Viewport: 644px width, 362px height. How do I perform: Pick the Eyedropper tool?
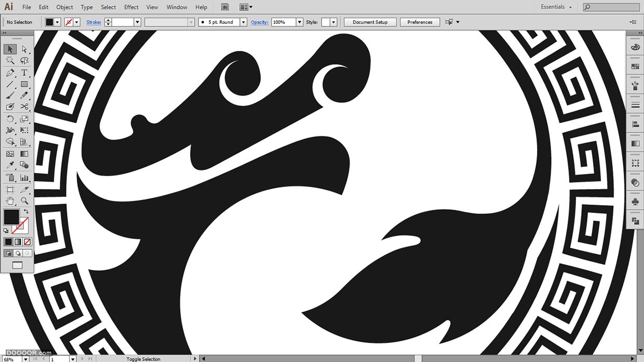point(10,165)
